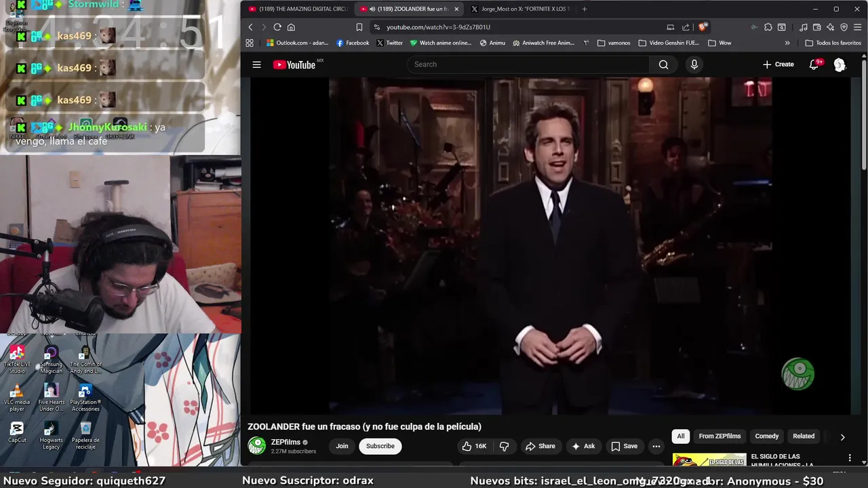Select the Hogwarts Legacy desktop icon
Viewport: 868px width, 488px height.
(x=51, y=436)
